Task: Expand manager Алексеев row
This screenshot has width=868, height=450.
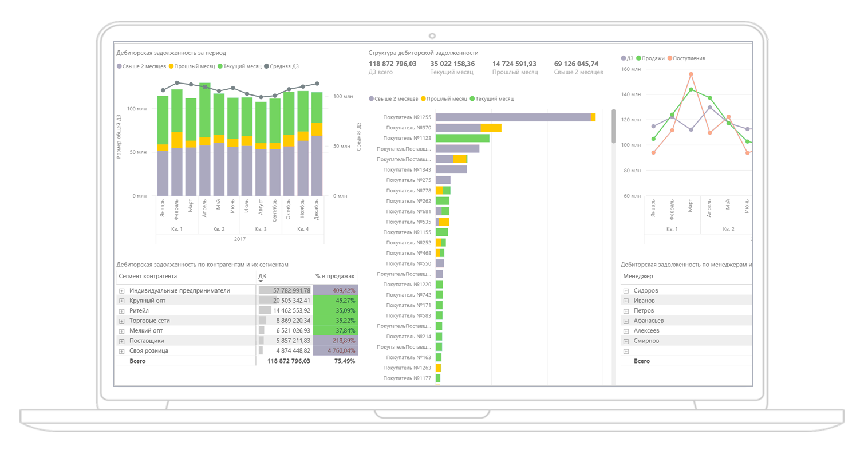Action: click(x=626, y=331)
